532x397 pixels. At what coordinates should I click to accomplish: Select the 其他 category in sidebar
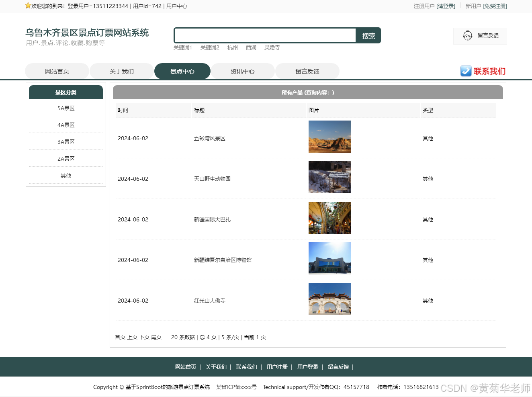pyautogui.click(x=66, y=176)
